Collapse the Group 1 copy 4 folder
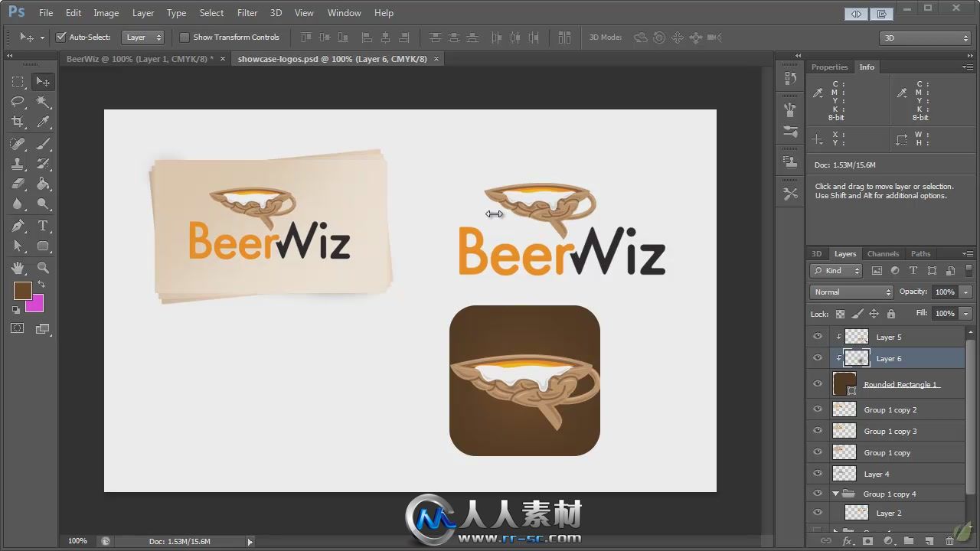The height and width of the screenshot is (551, 980). (835, 494)
